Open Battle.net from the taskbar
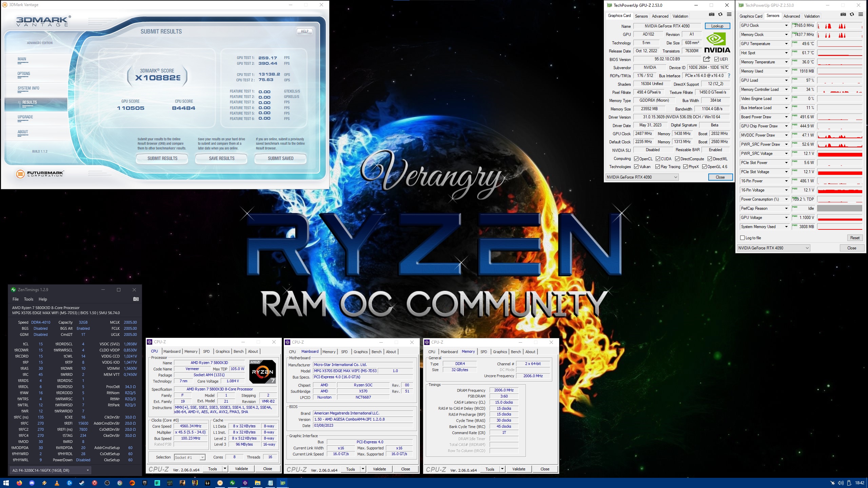Screen dimensions: 868x488 click(70, 483)
